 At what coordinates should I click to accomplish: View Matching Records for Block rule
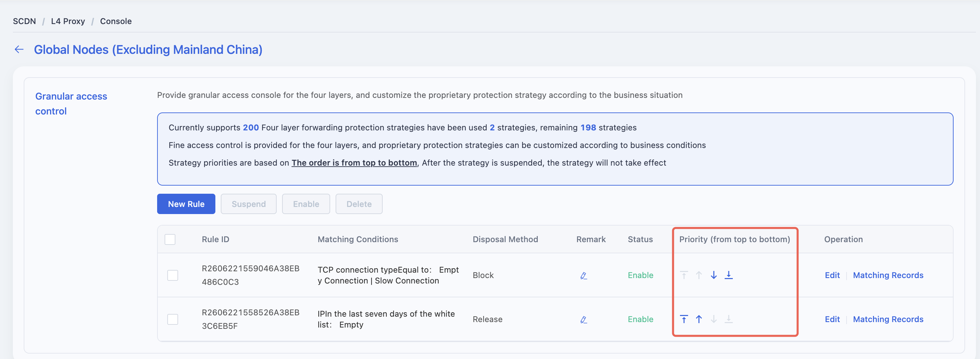(888, 275)
